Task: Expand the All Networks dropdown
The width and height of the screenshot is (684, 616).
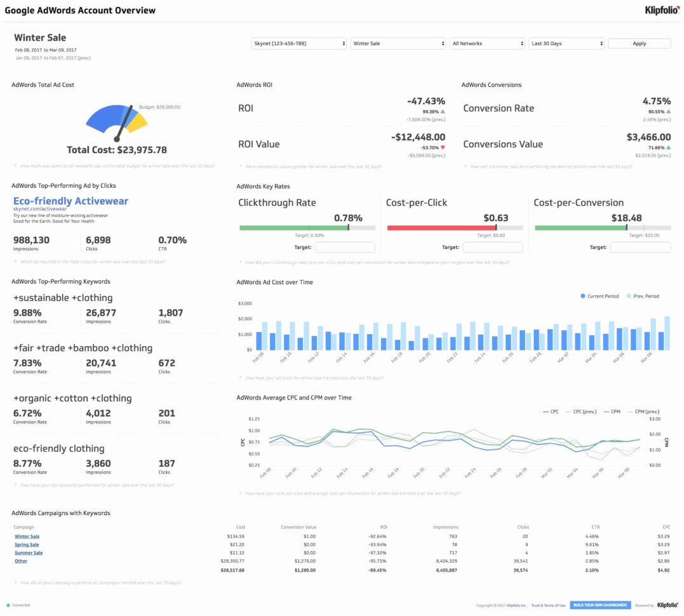Action: click(486, 44)
